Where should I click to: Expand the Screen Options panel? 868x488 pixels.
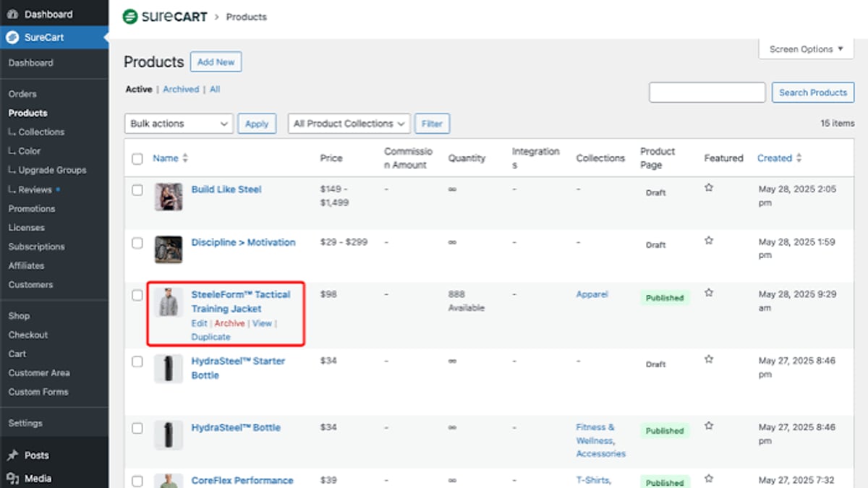(806, 49)
